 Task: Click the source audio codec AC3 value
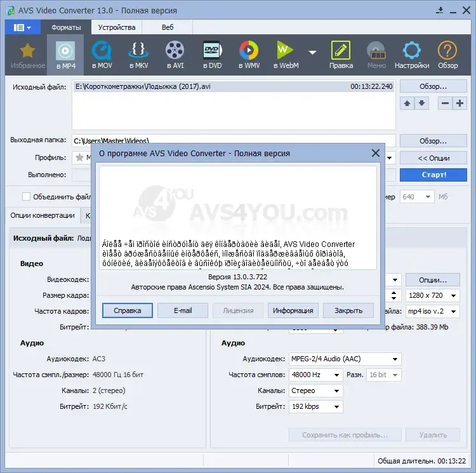click(x=98, y=359)
